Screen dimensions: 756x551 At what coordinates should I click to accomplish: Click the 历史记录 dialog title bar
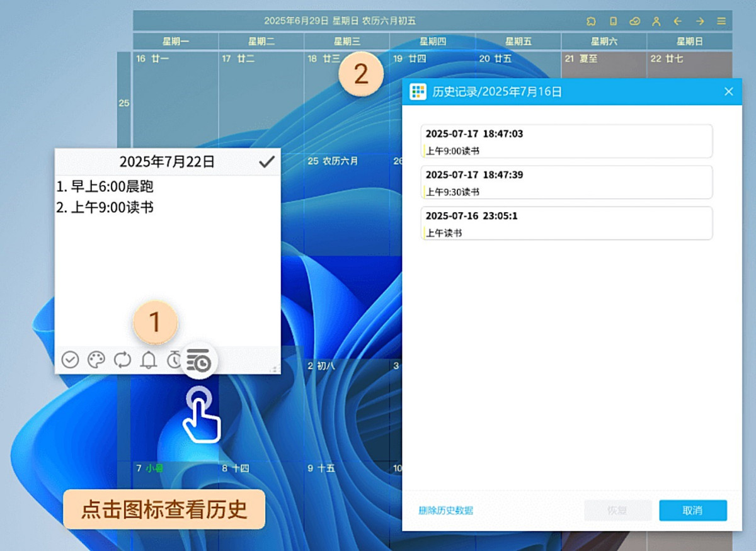point(535,91)
